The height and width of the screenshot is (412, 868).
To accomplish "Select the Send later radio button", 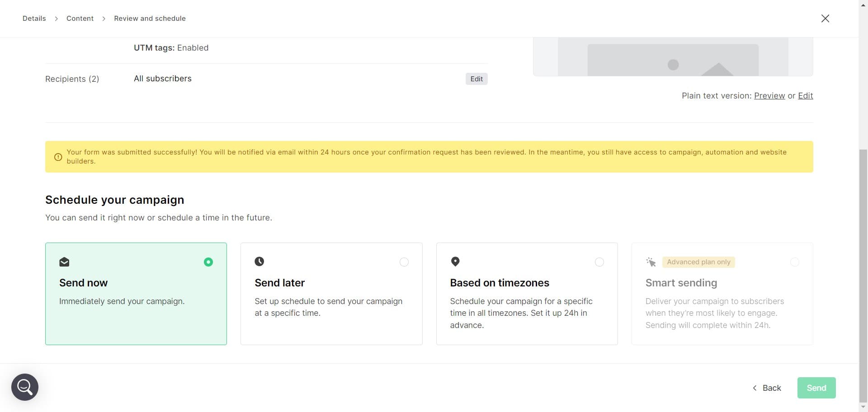I will pos(404,262).
